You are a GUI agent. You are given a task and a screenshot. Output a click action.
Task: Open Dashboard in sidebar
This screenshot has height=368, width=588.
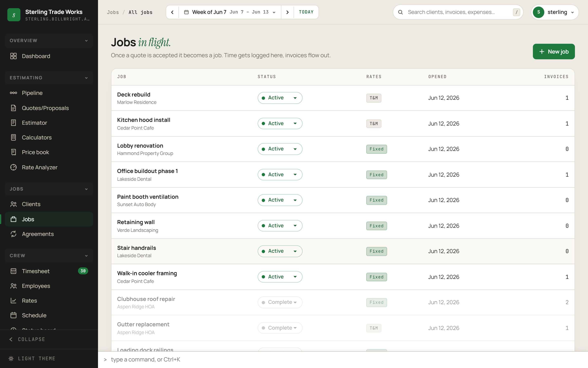click(49, 56)
